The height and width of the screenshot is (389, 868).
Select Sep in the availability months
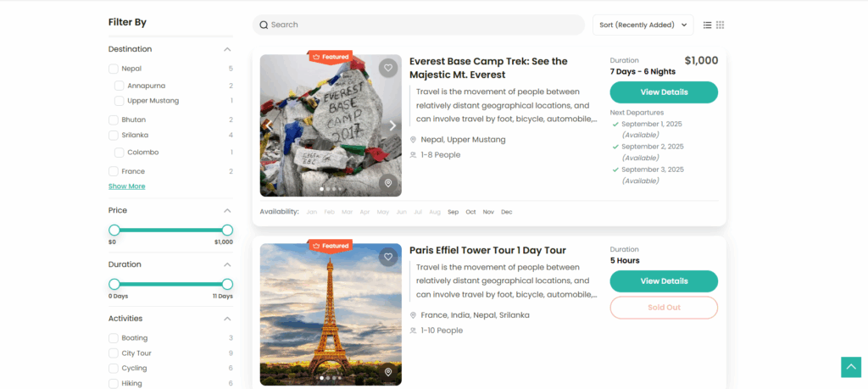[x=453, y=212]
